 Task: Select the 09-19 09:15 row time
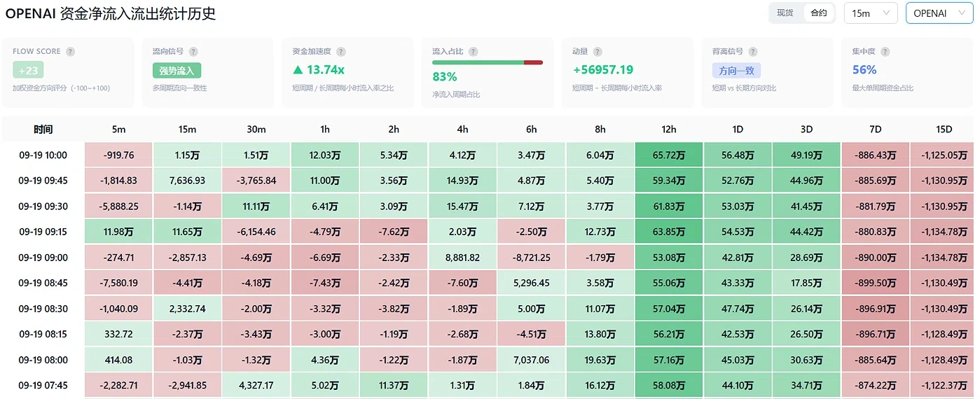click(43, 232)
